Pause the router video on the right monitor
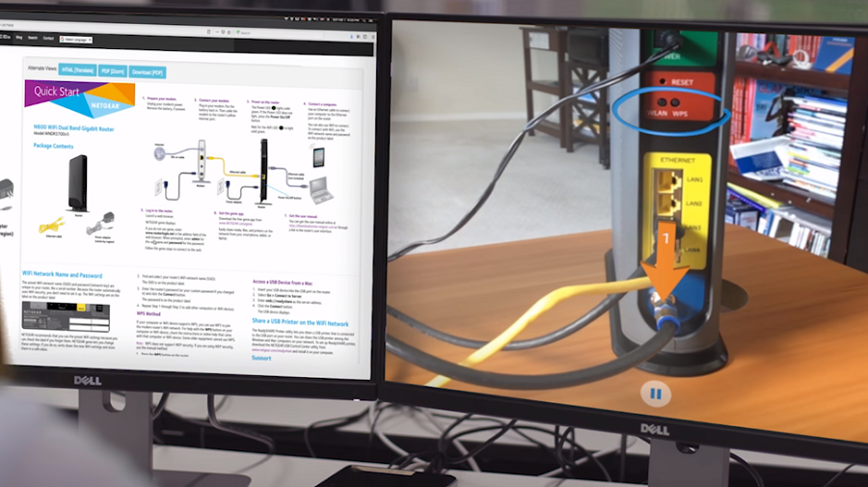 click(x=656, y=394)
